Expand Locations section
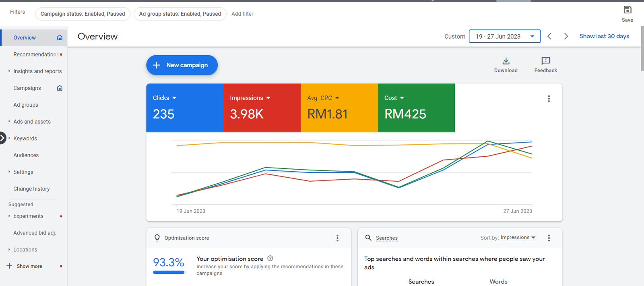This screenshot has width=644, height=286. tap(9, 249)
